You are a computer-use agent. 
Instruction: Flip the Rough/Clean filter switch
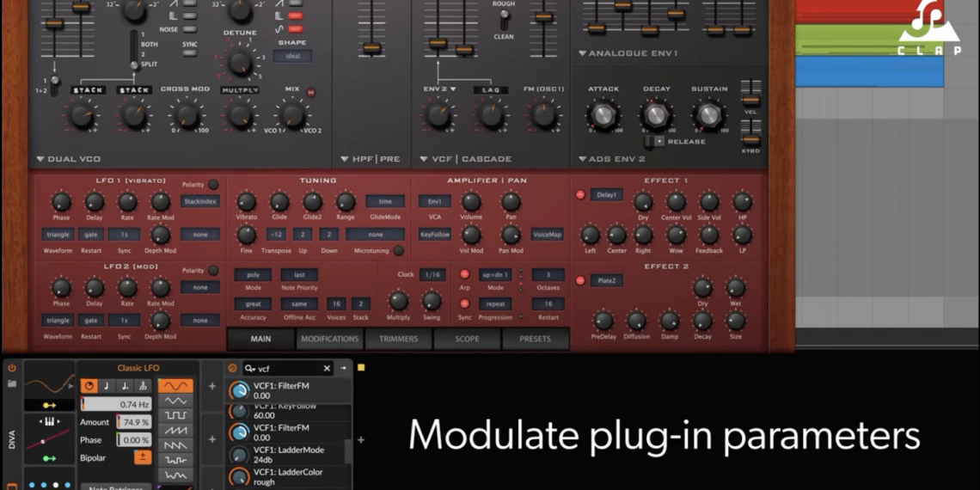[503, 20]
